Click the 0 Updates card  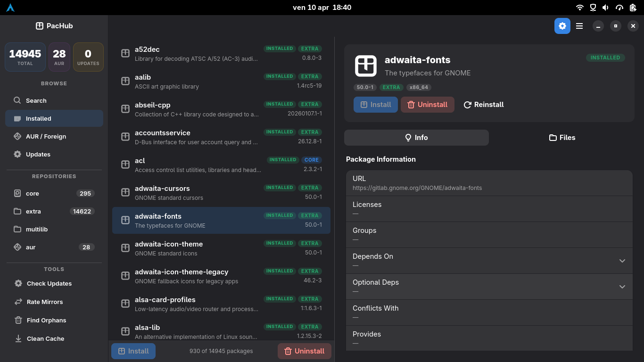coord(88,57)
